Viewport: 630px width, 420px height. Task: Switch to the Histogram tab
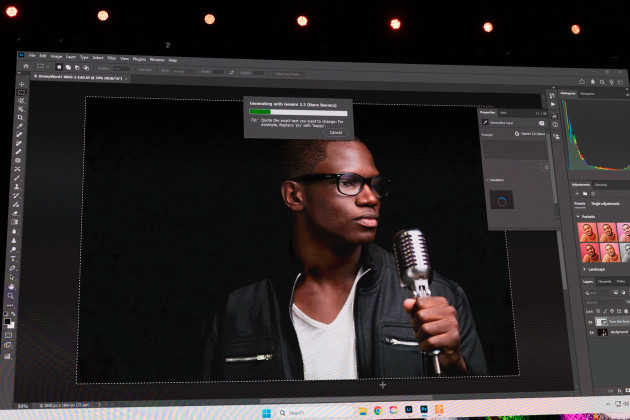click(568, 93)
